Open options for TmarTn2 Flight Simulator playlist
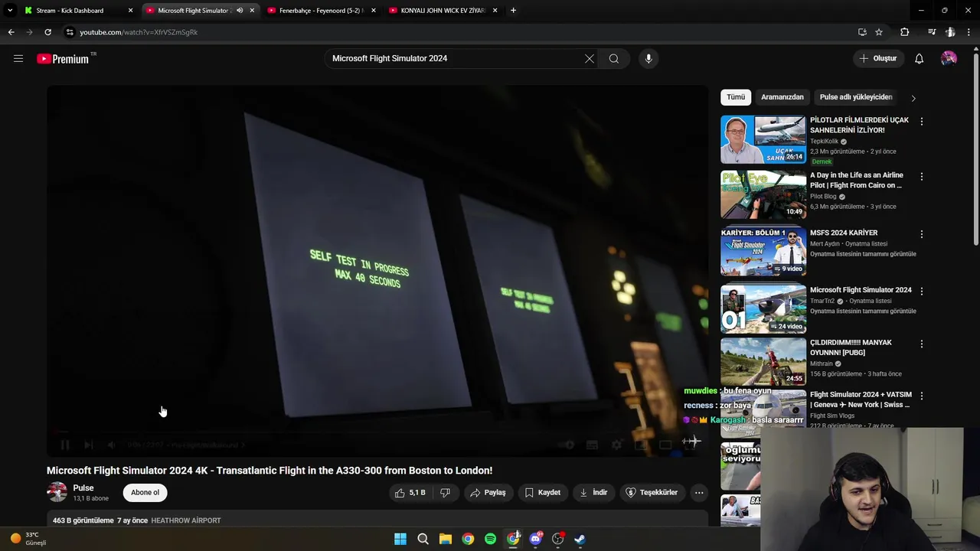This screenshot has width=980, height=551. click(922, 292)
